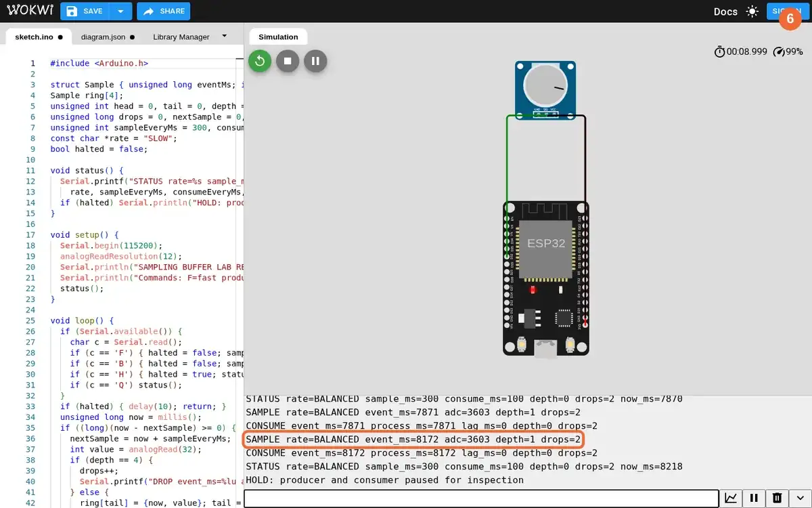The width and height of the screenshot is (812, 508).
Task: Click the Wokwi logo
Action: click(28, 11)
